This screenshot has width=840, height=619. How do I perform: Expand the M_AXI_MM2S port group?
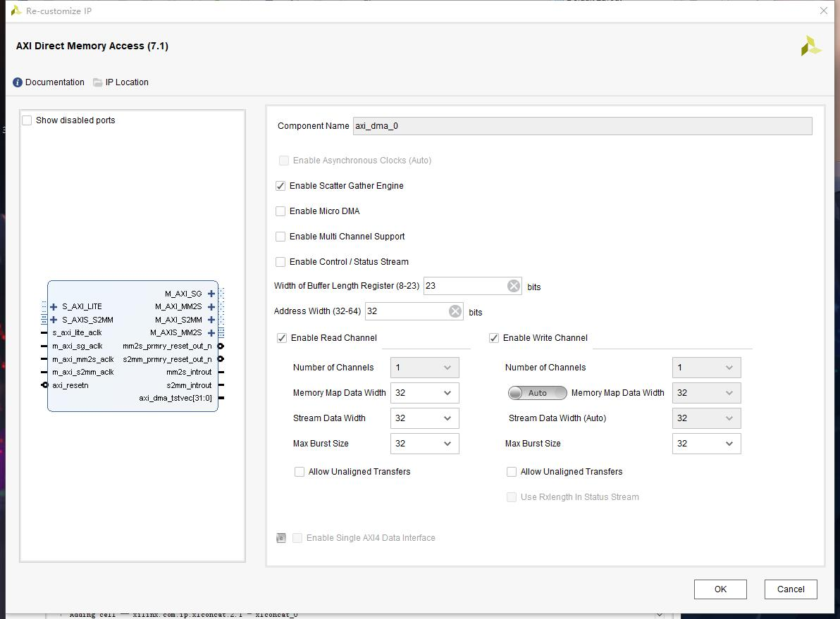point(211,306)
